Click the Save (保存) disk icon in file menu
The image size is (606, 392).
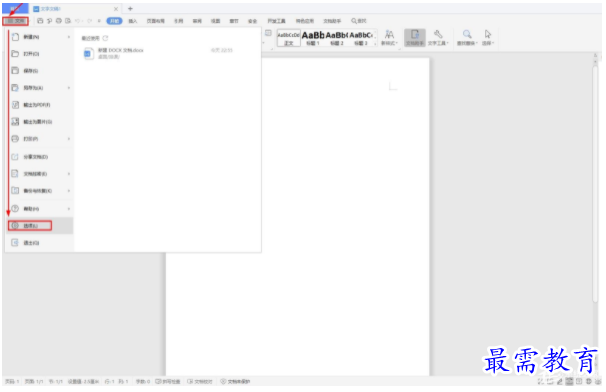click(15, 71)
